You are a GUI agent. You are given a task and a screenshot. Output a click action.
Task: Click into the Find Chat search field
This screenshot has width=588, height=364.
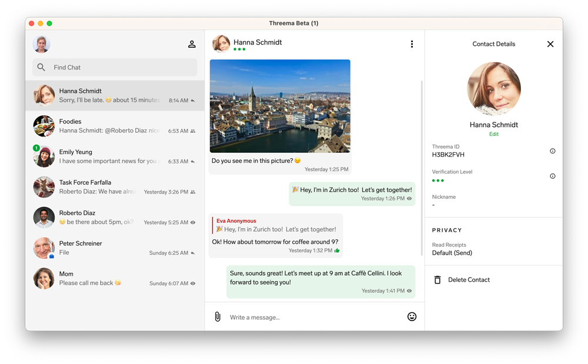tap(115, 68)
